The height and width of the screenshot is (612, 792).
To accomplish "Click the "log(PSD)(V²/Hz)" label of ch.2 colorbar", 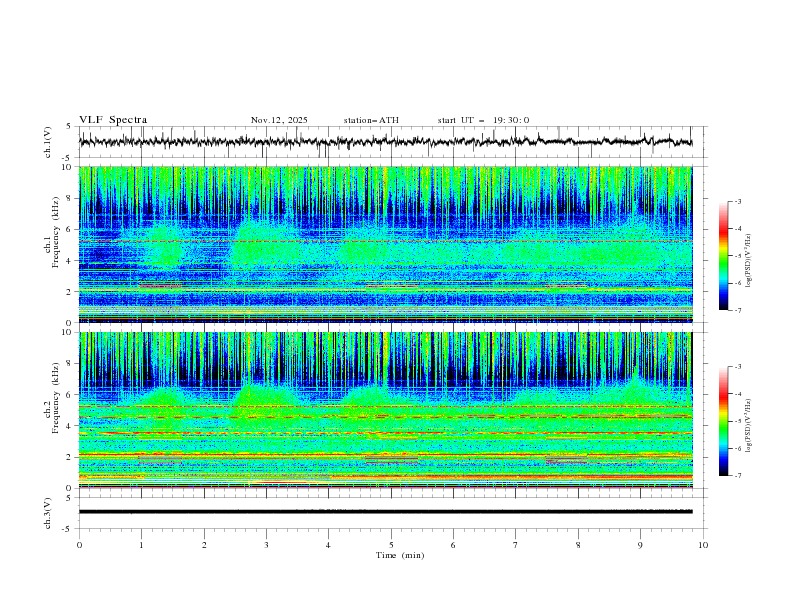I will [x=750, y=426].
